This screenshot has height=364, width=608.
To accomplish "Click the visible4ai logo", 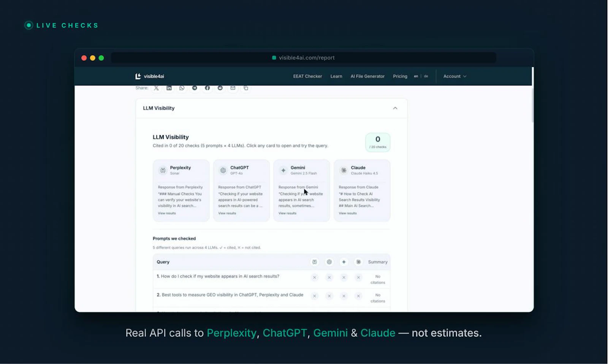I will (x=150, y=76).
